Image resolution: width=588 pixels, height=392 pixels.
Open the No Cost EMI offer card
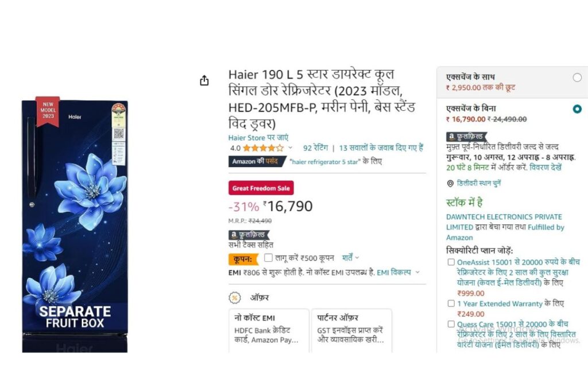point(269,330)
